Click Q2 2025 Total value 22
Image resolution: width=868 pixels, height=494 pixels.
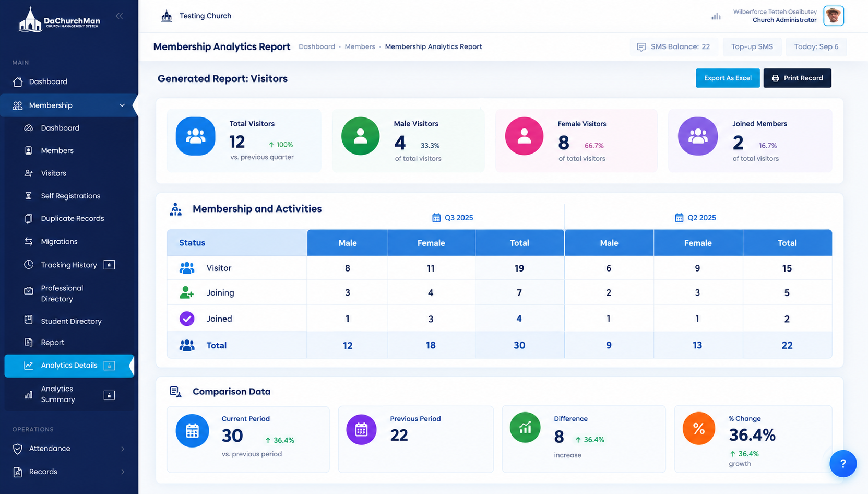(x=787, y=346)
